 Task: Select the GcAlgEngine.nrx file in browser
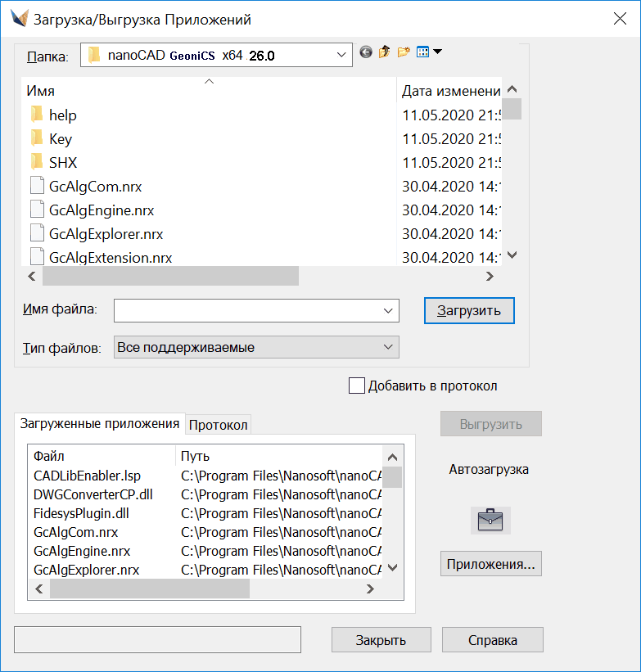click(101, 210)
